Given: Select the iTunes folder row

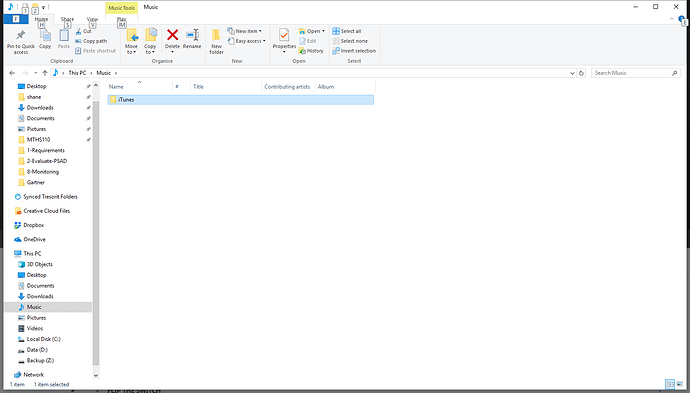Looking at the screenshot, I should click(241, 100).
